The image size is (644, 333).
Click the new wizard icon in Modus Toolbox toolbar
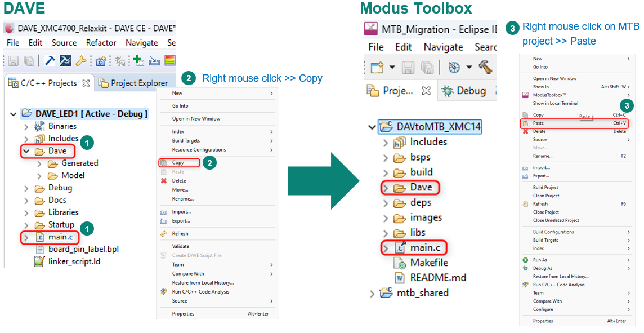click(x=377, y=66)
